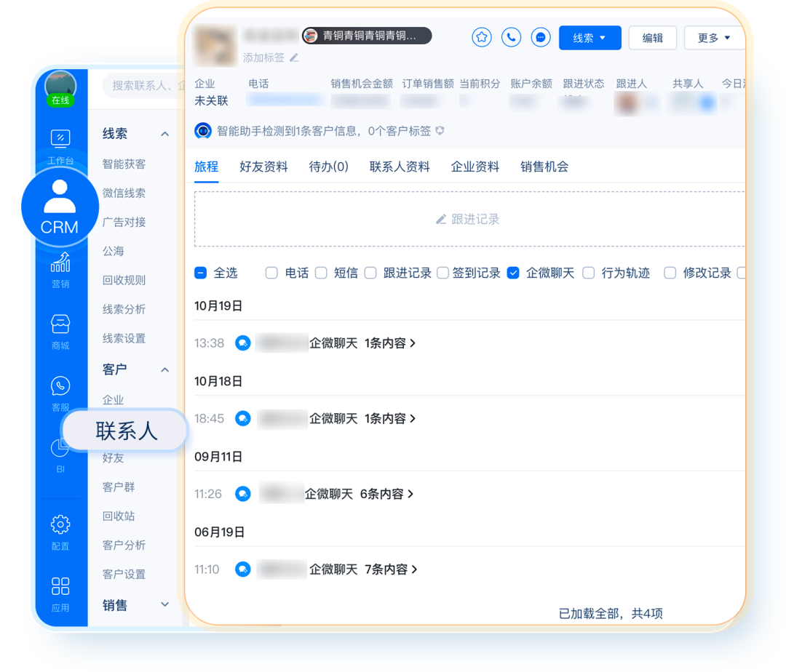Open 客户群 in the sidebar
Image resolution: width=786 pixels, height=672 pixels.
point(119,487)
